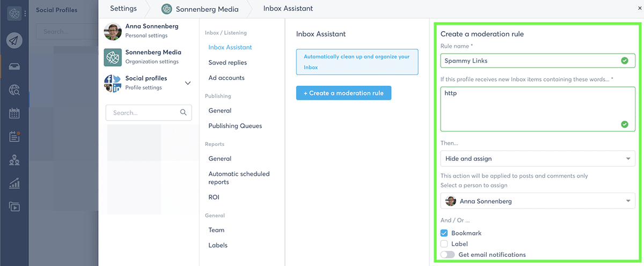Open the Hide and assign action dropdown
The height and width of the screenshot is (266, 644).
click(537, 159)
